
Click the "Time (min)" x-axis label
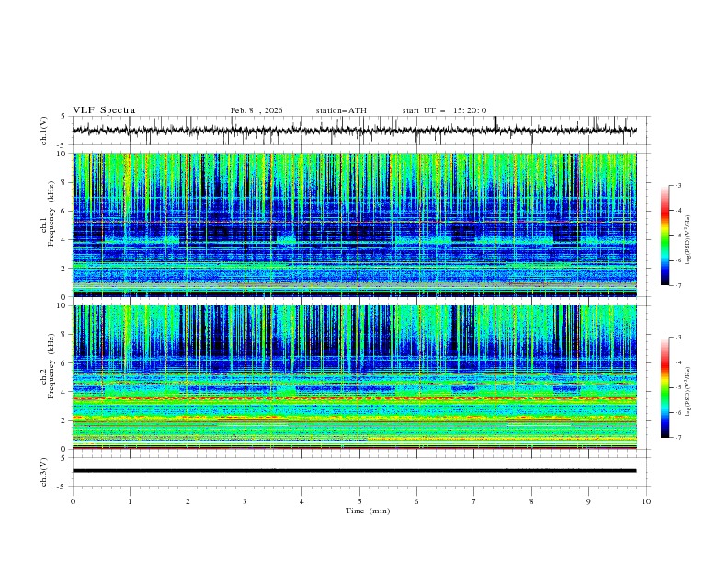point(368,511)
